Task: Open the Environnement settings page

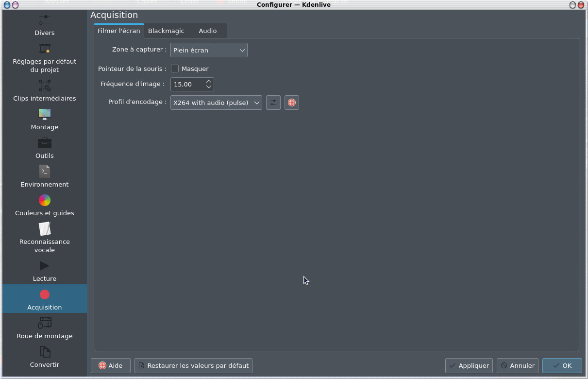Action: (x=45, y=177)
